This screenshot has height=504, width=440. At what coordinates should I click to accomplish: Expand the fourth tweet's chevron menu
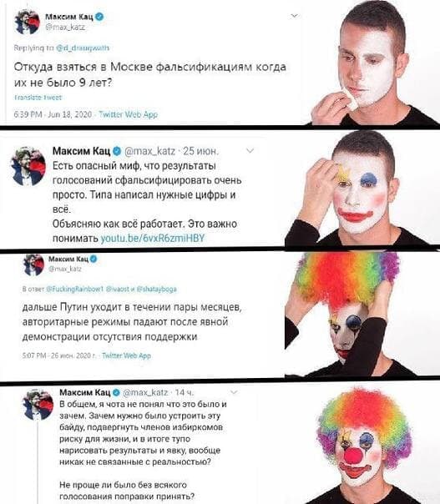click(234, 392)
